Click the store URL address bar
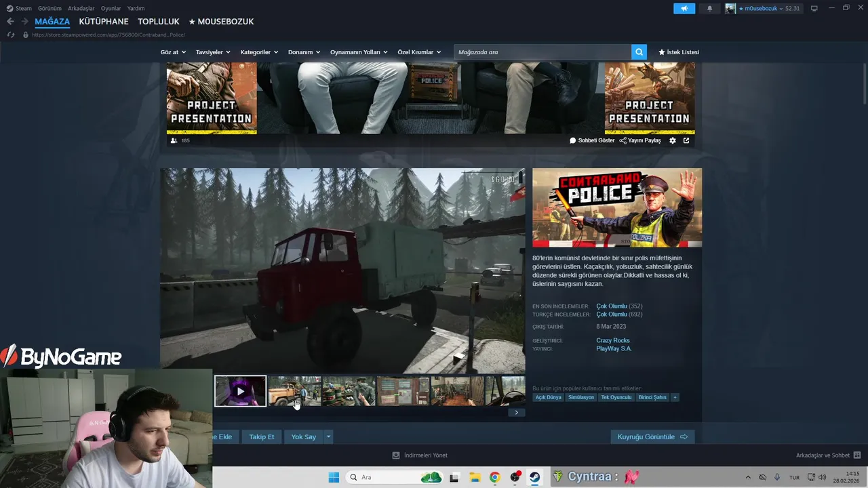 point(108,35)
